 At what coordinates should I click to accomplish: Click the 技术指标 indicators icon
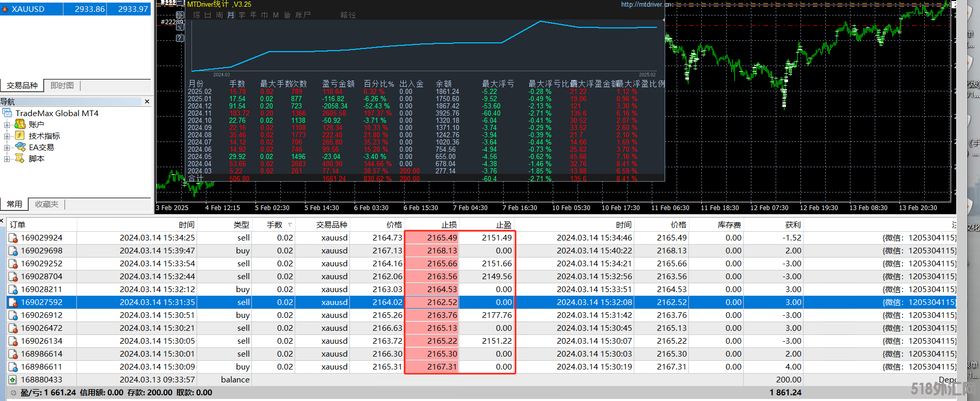coord(20,136)
